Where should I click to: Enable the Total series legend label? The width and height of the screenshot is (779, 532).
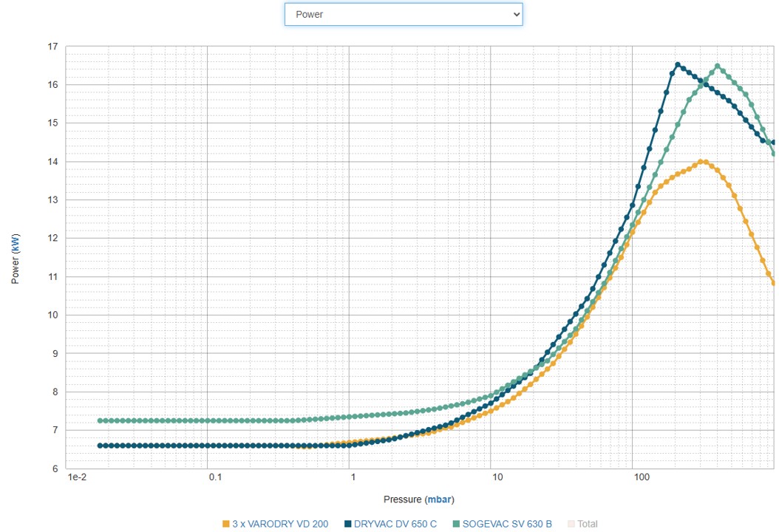click(x=587, y=524)
